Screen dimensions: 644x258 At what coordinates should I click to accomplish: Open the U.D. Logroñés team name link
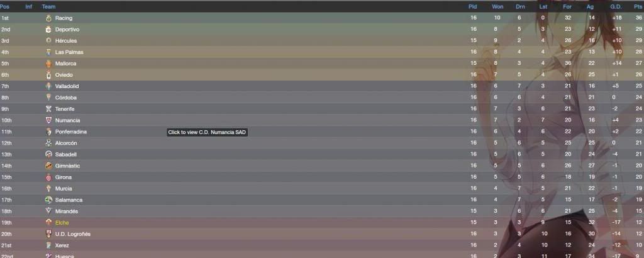(x=73, y=234)
